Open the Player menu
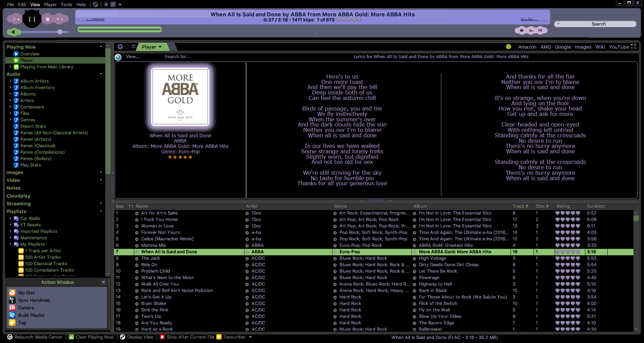Screen dimensions: 644x343 click(50, 4)
